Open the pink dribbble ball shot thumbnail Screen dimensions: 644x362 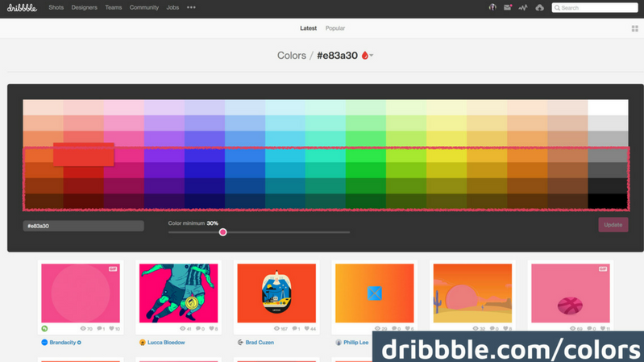point(571,293)
